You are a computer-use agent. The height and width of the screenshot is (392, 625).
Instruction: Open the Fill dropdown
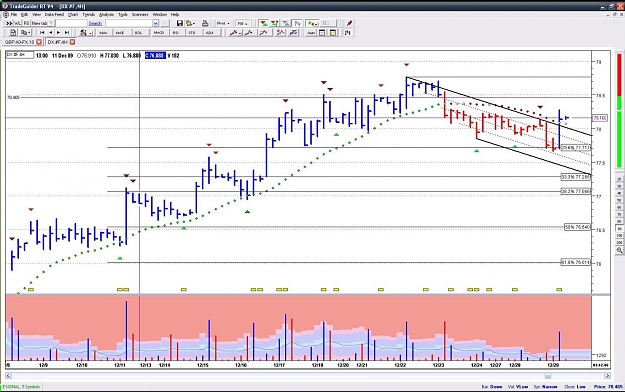point(242,23)
